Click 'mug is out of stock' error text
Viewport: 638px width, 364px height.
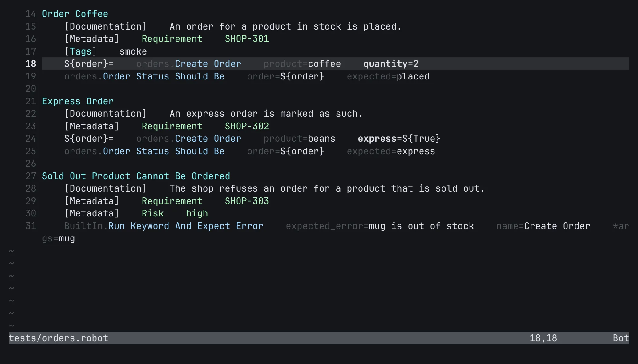(x=421, y=226)
